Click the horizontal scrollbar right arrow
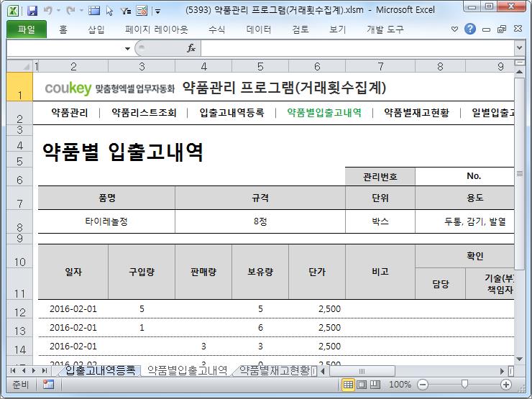This screenshot has height=399, width=532. click(x=502, y=371)
